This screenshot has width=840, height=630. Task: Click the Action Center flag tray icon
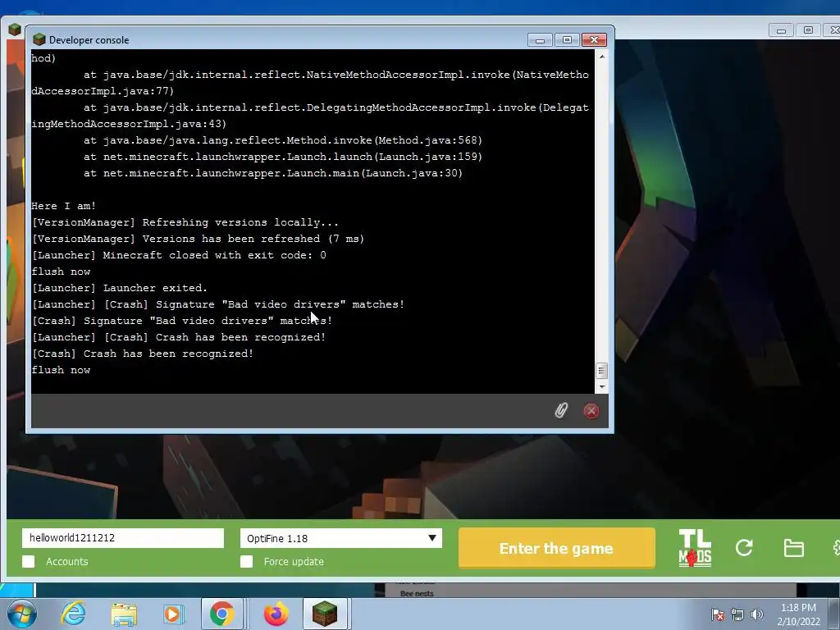coord(717,614)
